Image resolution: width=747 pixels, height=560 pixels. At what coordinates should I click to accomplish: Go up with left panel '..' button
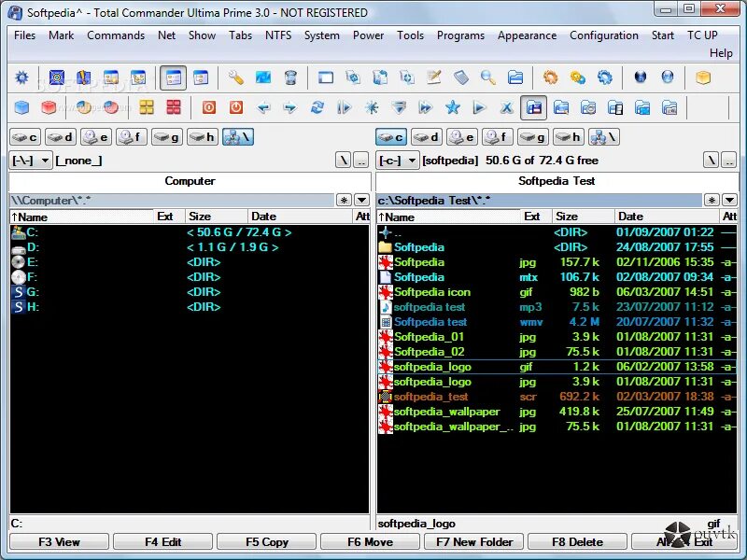click(361, 161)
